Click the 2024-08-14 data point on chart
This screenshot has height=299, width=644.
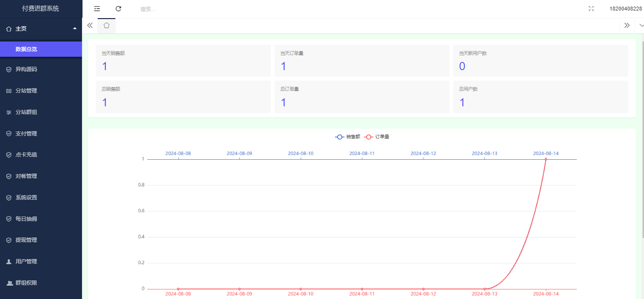click(546, 159)
